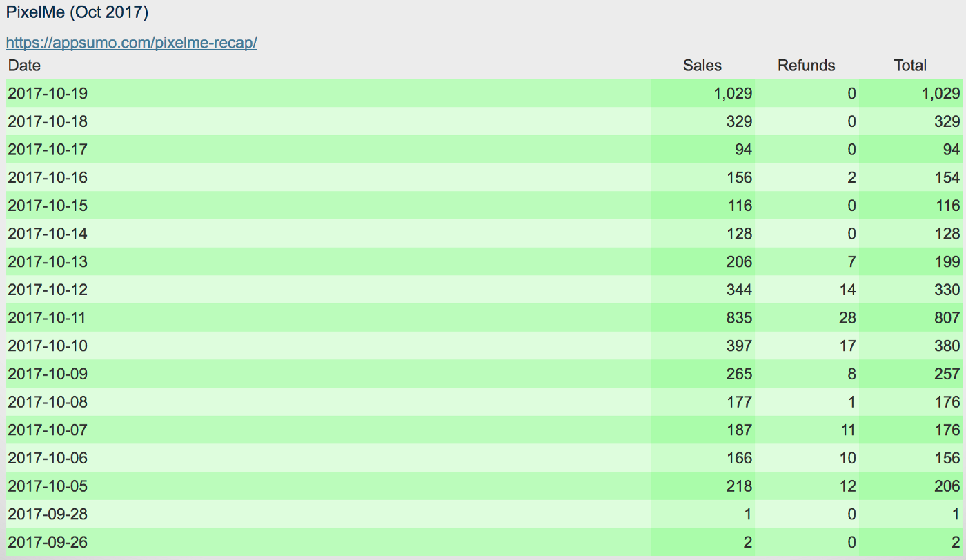Click the 807 total cell
This screenshot has width=966, height=560.
(x=911, y=317)
